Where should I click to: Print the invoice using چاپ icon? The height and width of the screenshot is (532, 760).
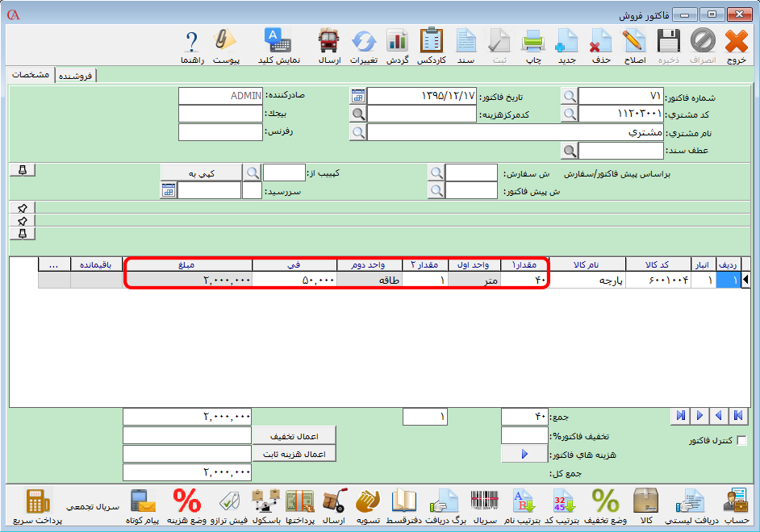532,45
